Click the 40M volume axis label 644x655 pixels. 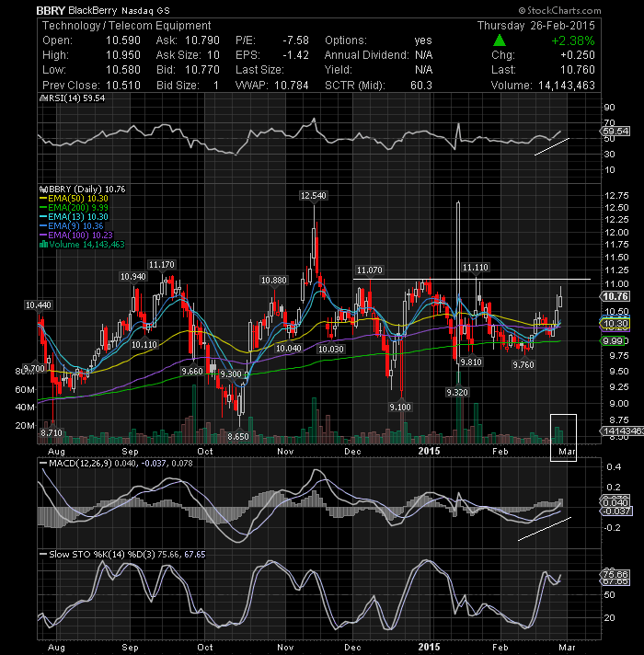25,408
